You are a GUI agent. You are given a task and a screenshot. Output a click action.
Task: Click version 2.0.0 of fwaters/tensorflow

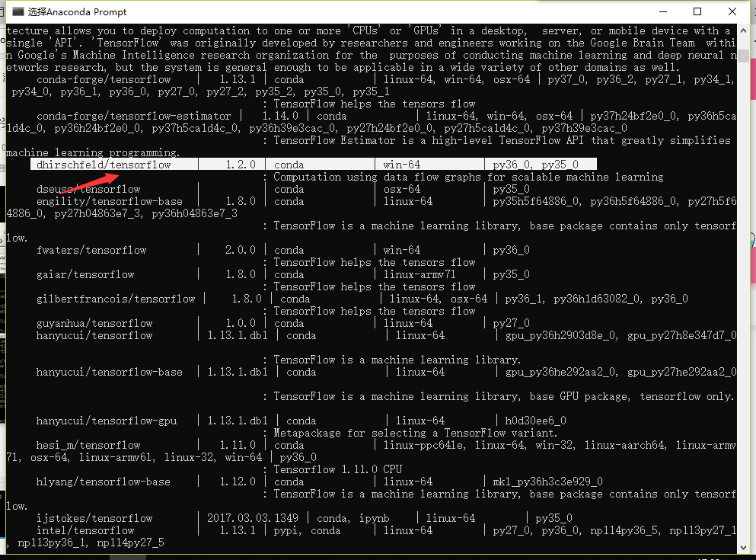(241, 250)
